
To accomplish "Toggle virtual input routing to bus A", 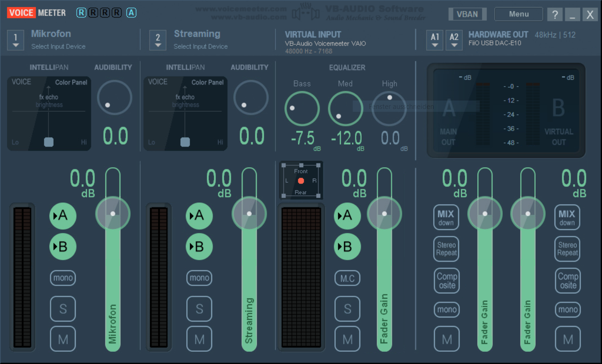I will pyautogui.click(x=348, y=216).
